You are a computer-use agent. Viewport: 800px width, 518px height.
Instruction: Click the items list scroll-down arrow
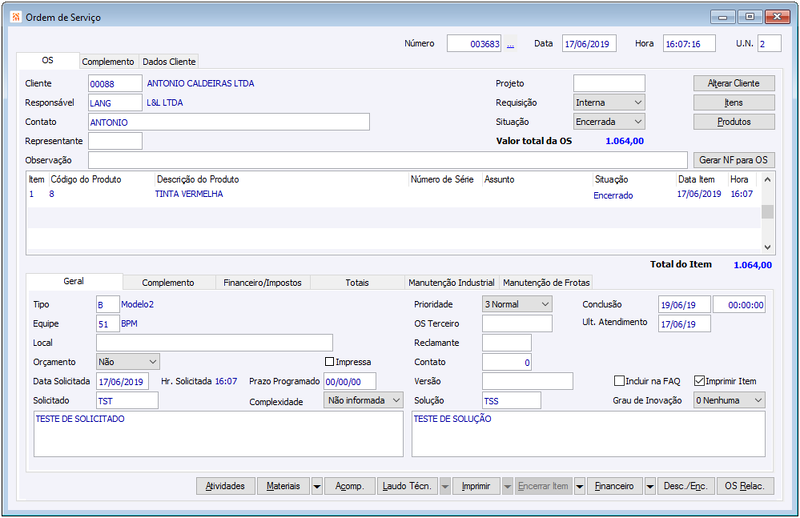(x=767, y=247)
